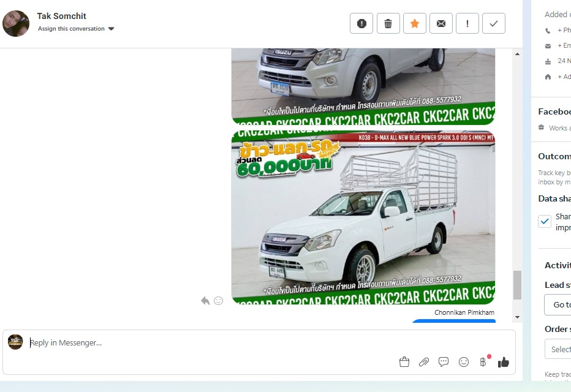Open saved replies speech bubble icon
This screenshot has height=392, width=571.
(x=444, y=362)
